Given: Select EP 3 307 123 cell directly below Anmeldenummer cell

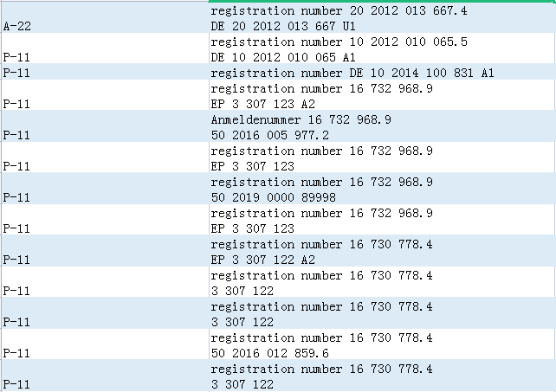Looking at the screenshot, I should pyautogui.click(x=381, y=158).
